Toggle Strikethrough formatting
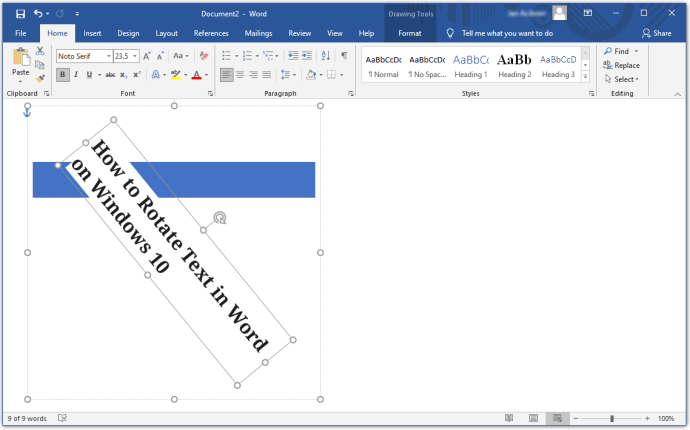 (110, 75)
